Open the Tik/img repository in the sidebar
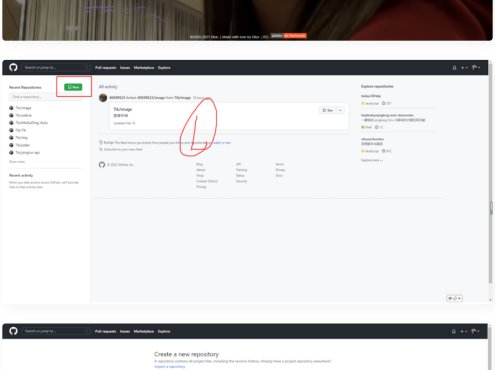495x370 pixels. pyautogui.click(x=22, y=138)
